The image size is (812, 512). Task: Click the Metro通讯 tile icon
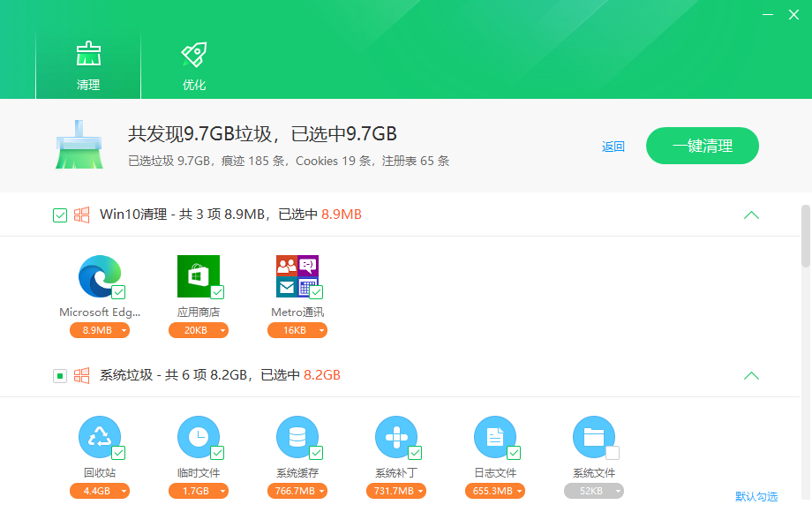[x=297, y=276]
